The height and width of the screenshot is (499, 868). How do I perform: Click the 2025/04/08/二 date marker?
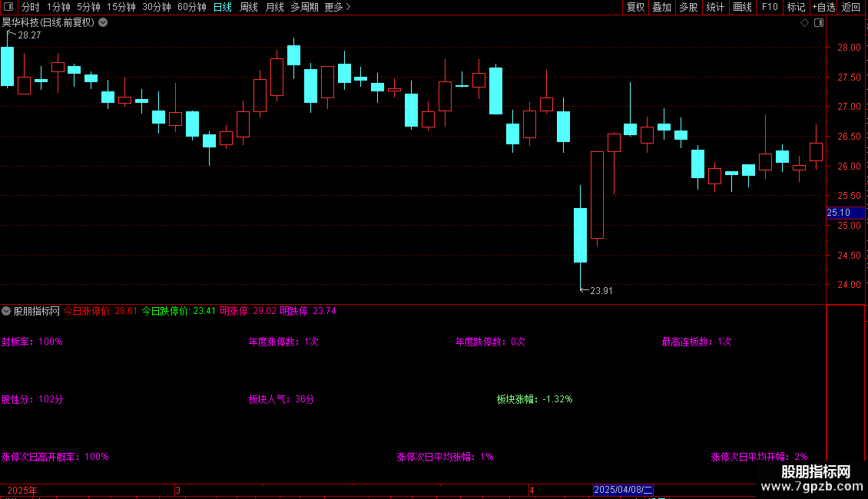[623, 490]
